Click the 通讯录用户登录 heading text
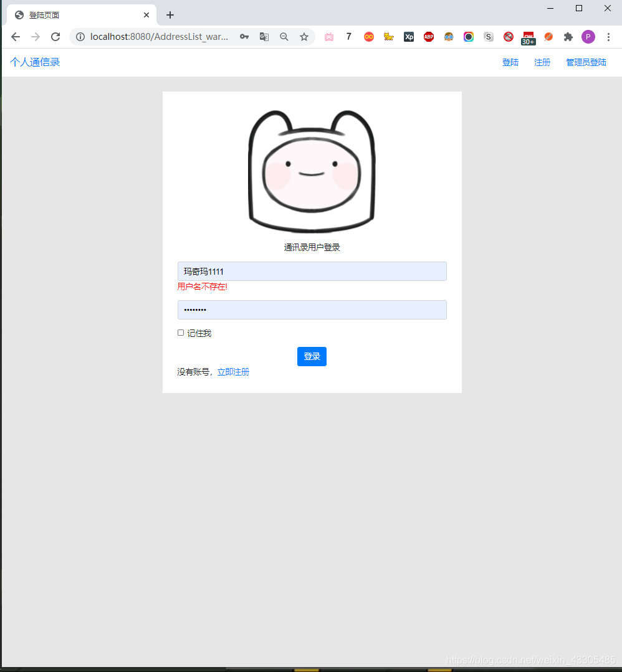Image resolution: width=622 pixels, height=672 pixels. click(312, 247)
